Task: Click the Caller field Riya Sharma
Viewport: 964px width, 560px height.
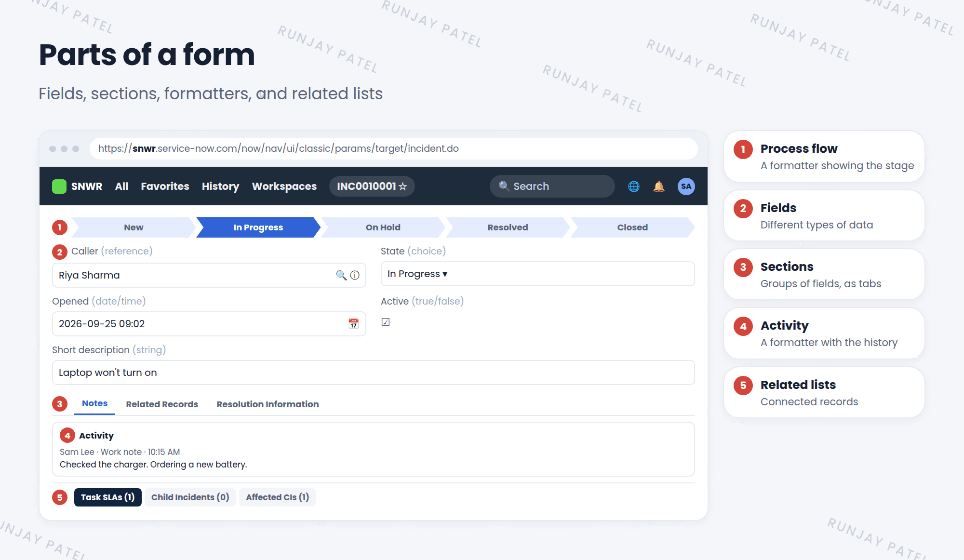Action: pos(209,275)
